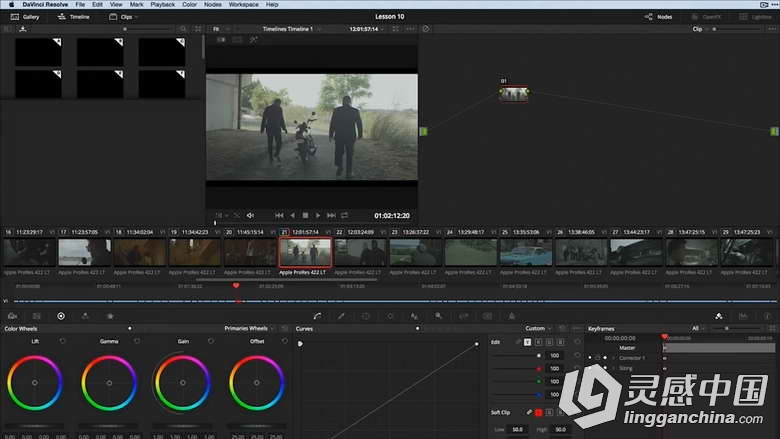Image resolution: width=780 pixels, height=439 pixels.
Task: Open the Motion Effects palette
Action: pyautogui.click(x=110, y=316)
